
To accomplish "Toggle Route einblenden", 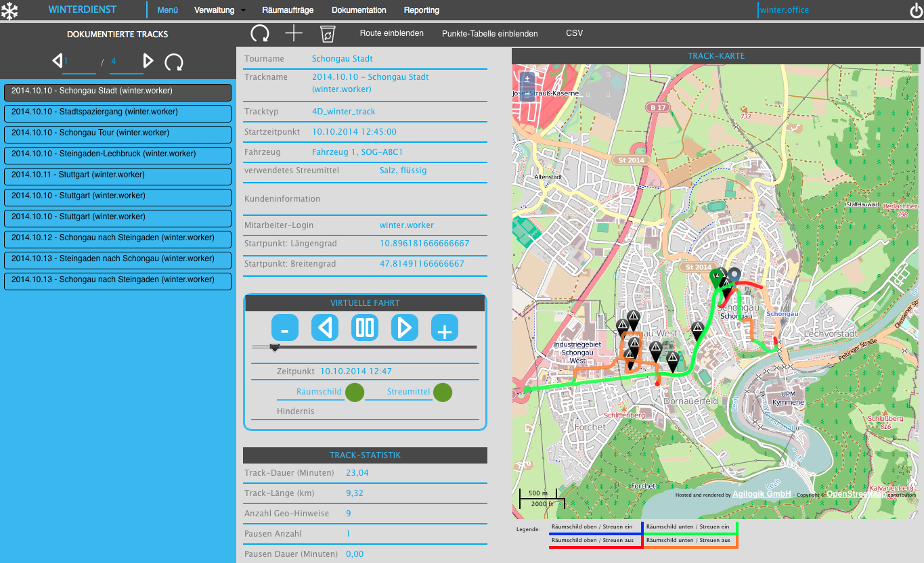I will [392, 33].
